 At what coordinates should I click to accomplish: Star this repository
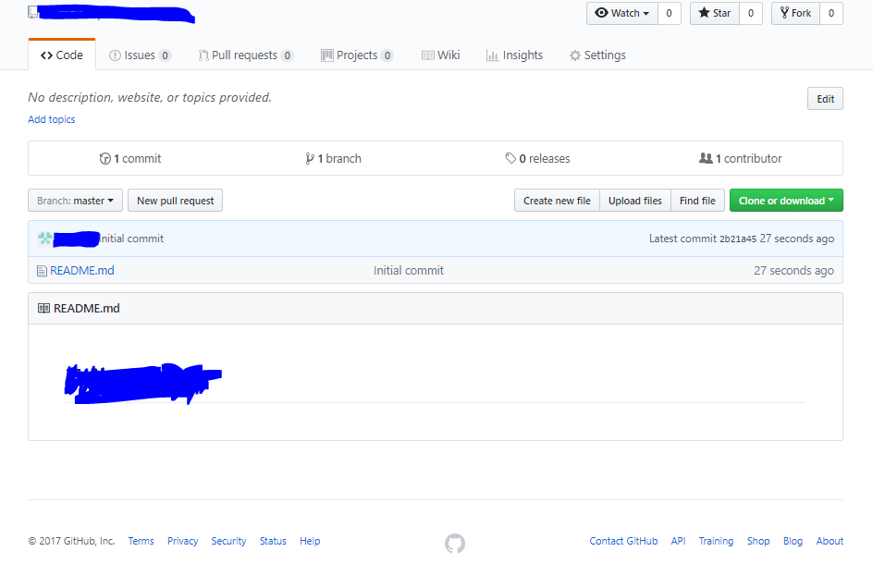pyautogui.click(x=715, y=13)
